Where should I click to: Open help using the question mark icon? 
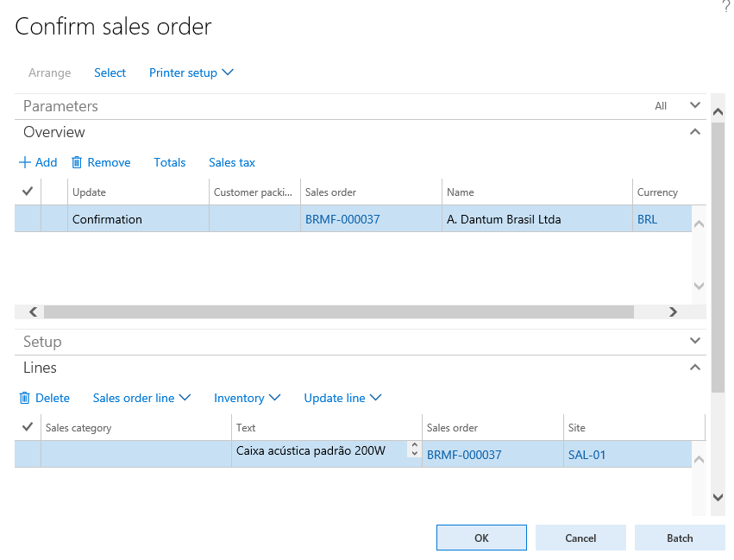[725, 7]
